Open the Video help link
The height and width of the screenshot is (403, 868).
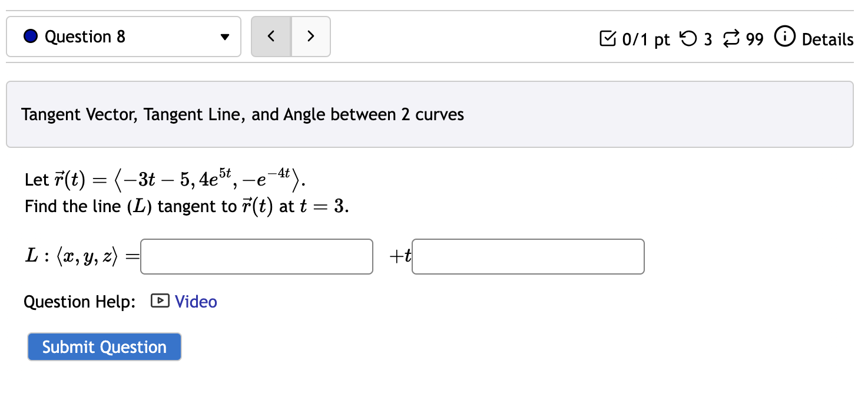click(196, 302)
